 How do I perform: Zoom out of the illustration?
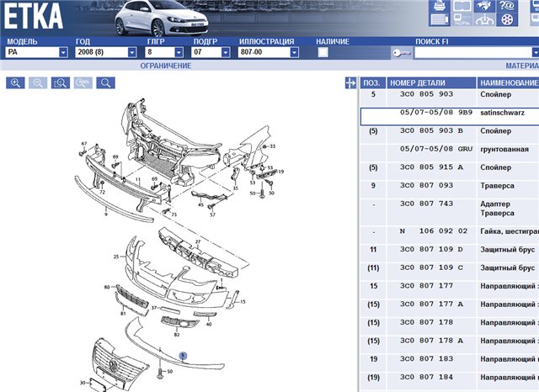point(38,82)
